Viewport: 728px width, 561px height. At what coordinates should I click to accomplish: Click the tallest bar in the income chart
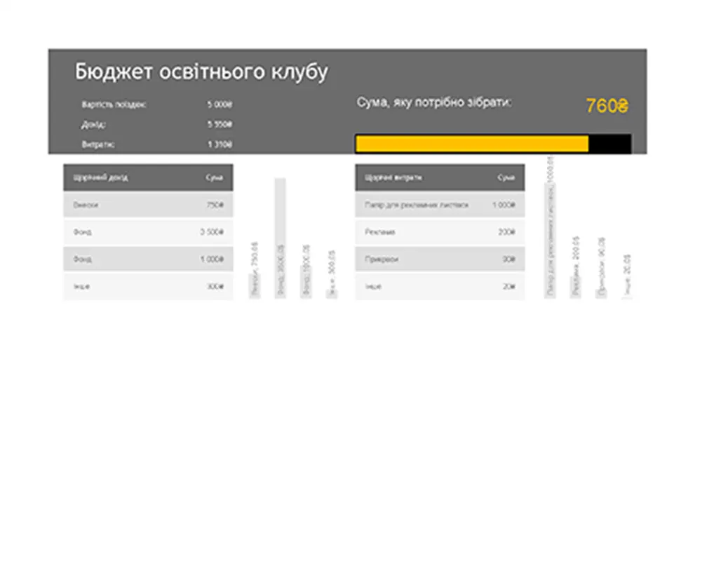280,237
